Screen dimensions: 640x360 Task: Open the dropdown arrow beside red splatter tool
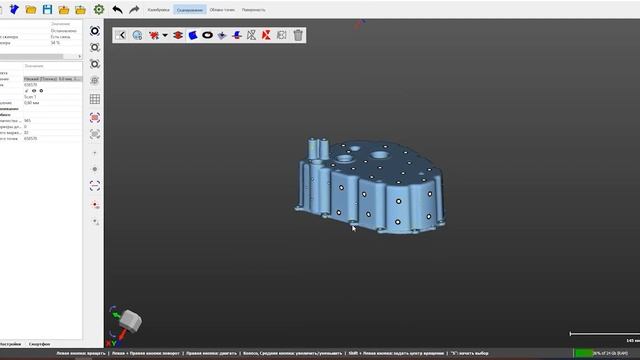pyautogui.click(x=165, y=35)
